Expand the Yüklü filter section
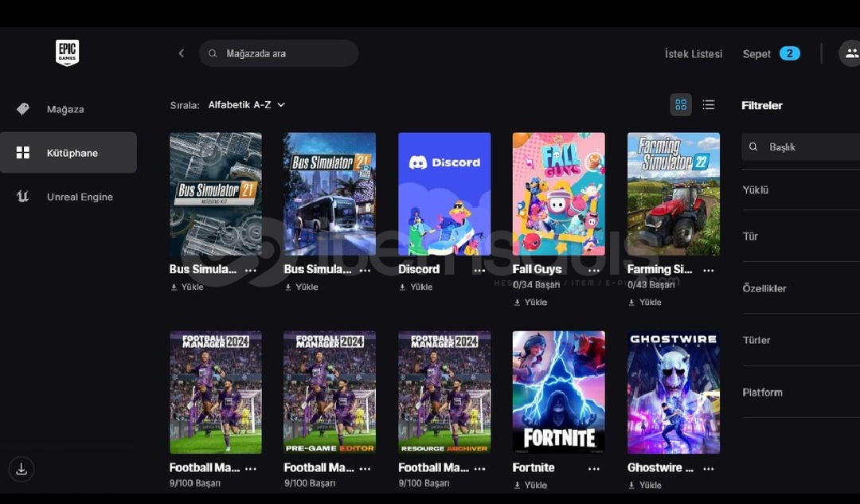 click(x=801, y=189)
